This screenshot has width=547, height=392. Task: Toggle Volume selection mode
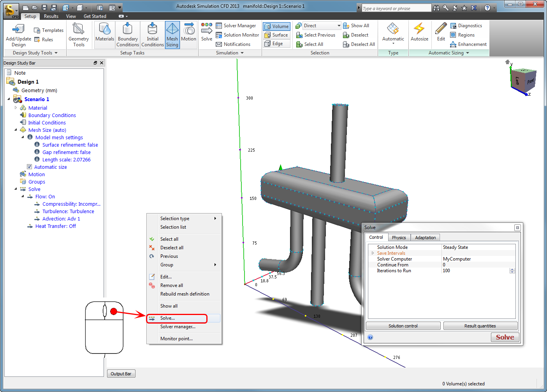click(276, 26)
